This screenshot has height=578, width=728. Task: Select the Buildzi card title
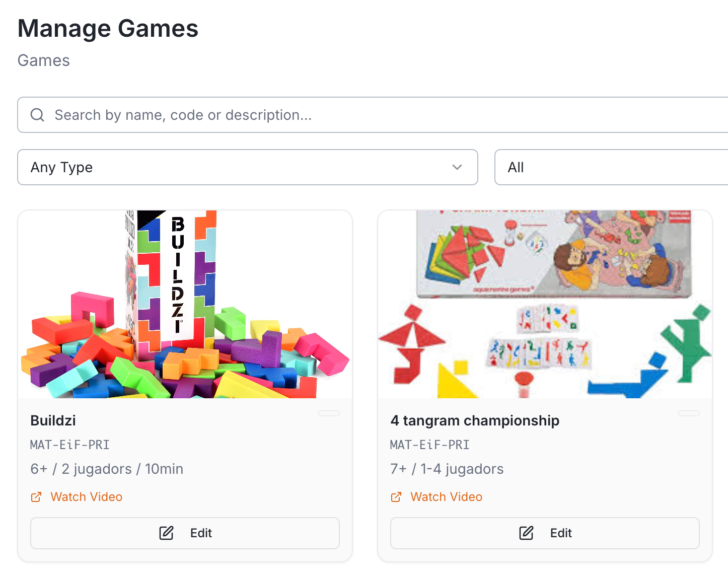pyautogui.click(x=53, y=420)
